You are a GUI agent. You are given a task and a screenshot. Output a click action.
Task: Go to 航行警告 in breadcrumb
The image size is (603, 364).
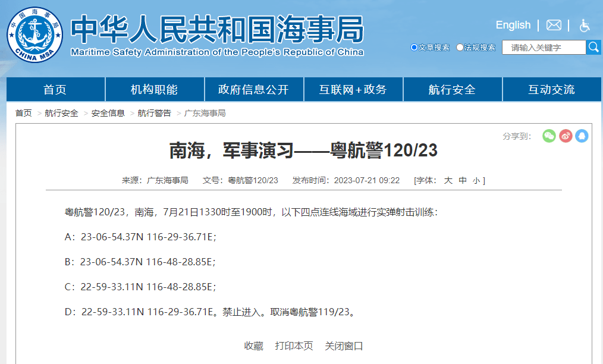tap(154, 113)
